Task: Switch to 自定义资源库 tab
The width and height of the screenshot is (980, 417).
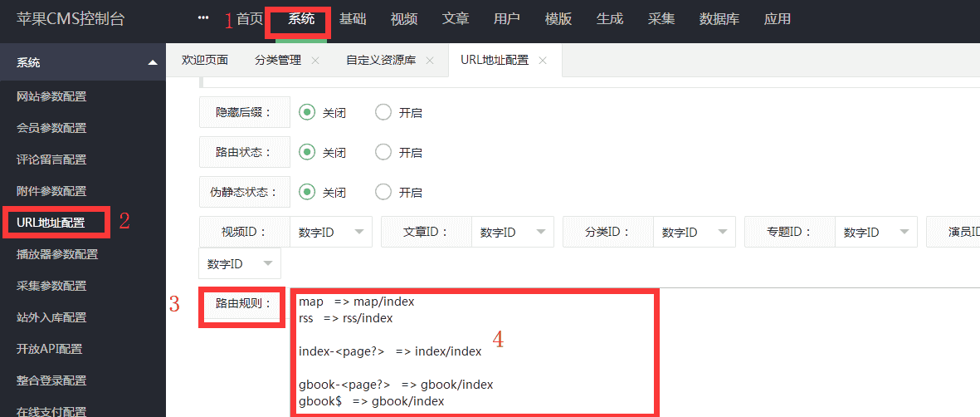Action: pos(381,60)
